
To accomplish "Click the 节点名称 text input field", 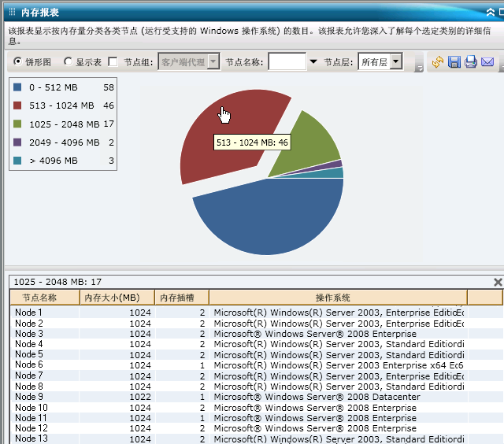I will [287, 61].
